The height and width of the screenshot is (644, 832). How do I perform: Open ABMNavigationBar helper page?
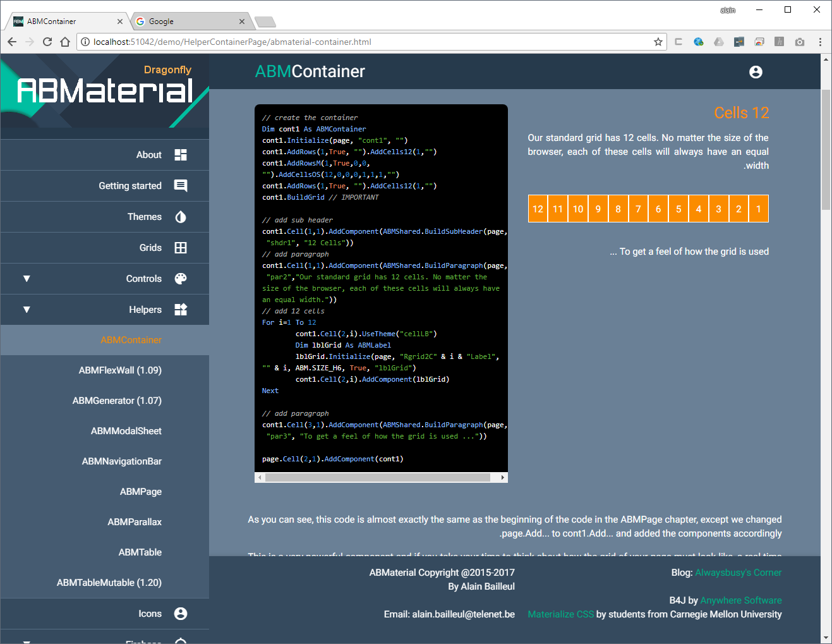(x=121, y=461)
